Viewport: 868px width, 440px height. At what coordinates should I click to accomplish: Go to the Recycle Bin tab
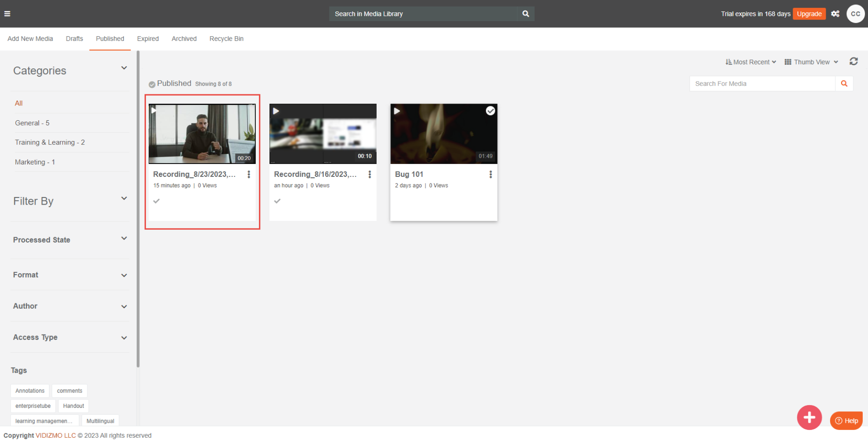click(226, 39)
